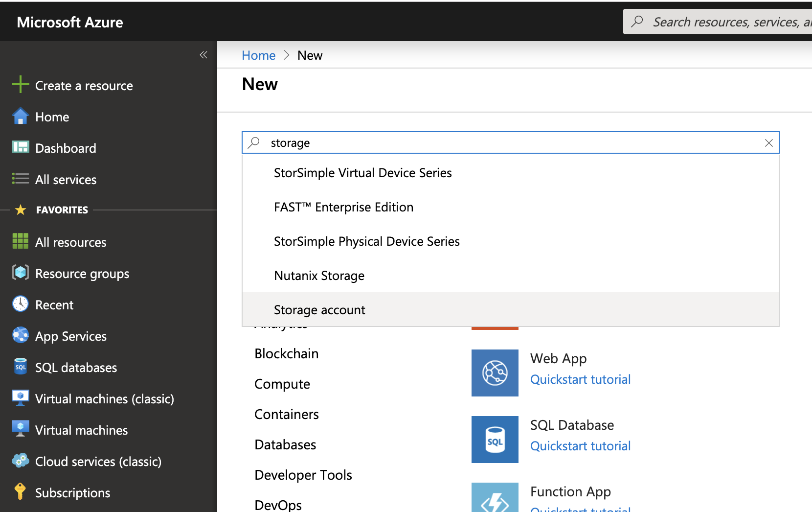Select StorSimple Virtual Device Series suggestion

point(511,173)
